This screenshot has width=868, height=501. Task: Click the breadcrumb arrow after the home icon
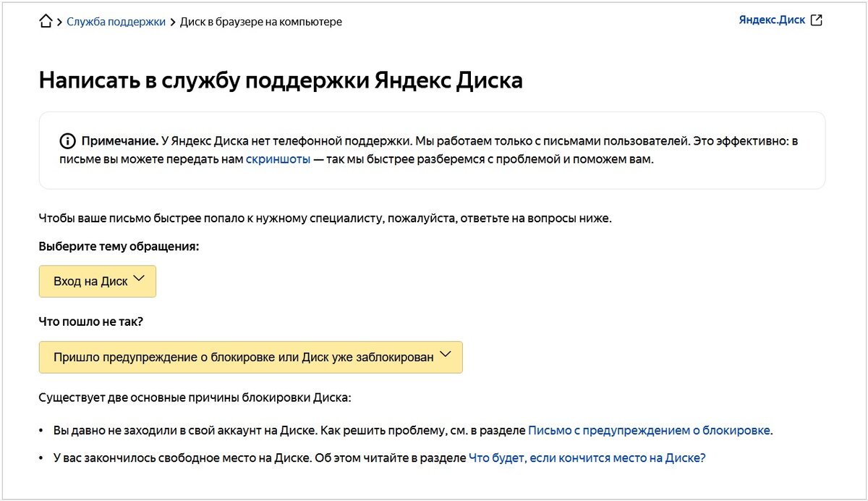pyautogui.click(x=59, y=22)
